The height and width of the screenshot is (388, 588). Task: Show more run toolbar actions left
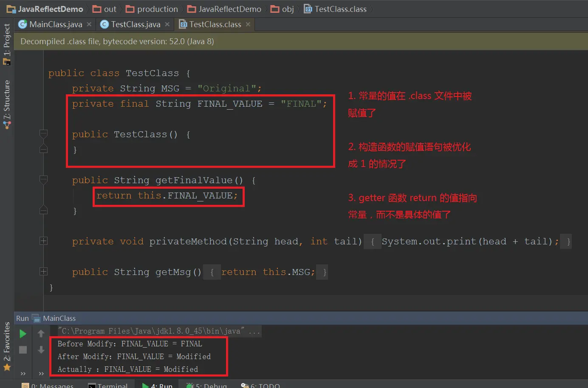coord(23,374)
